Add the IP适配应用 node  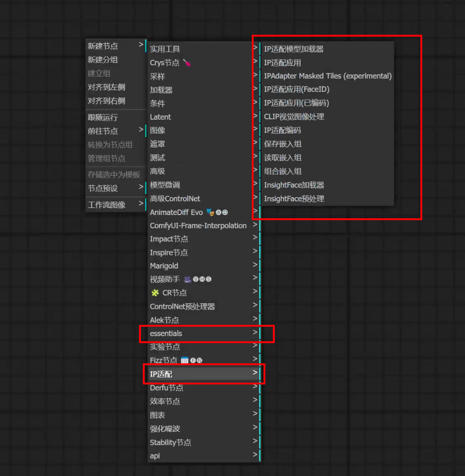pyautogui.click(x=327, y=62)
